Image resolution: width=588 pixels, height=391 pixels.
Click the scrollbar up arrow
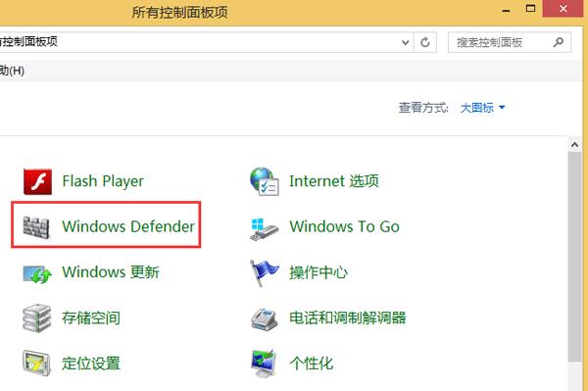pyautogui.click(x=574, y=145)
